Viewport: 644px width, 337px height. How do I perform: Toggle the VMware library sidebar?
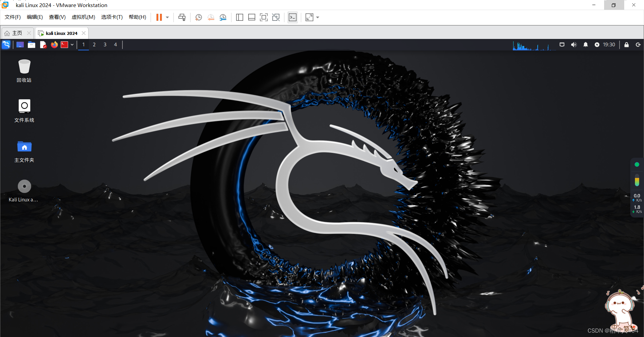click(239, 17)
